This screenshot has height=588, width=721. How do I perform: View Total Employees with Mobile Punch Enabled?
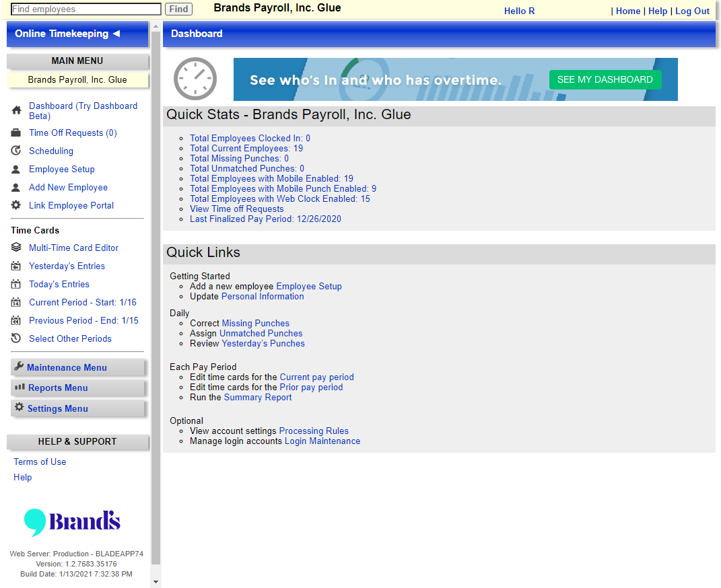[283, 189]
